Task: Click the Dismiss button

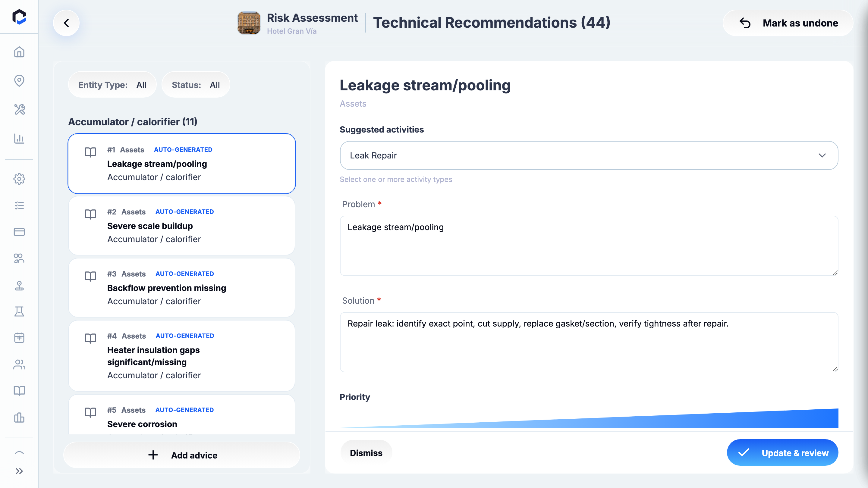Action: (366, 453)
